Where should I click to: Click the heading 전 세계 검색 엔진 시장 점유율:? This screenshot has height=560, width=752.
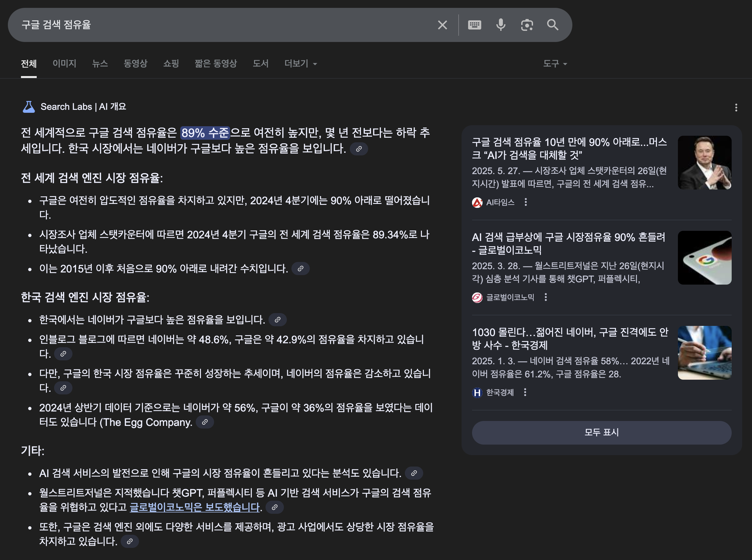coord(92,178)
